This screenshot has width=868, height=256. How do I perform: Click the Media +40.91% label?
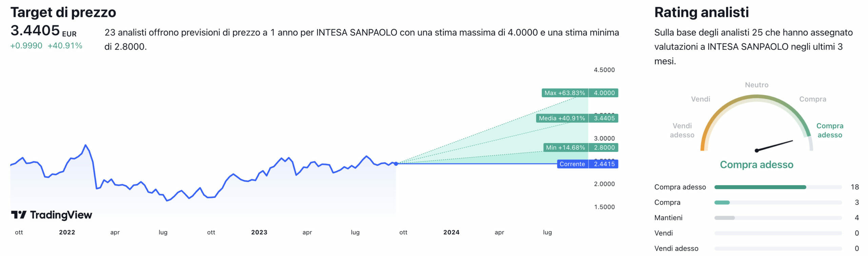pos(562,118)
